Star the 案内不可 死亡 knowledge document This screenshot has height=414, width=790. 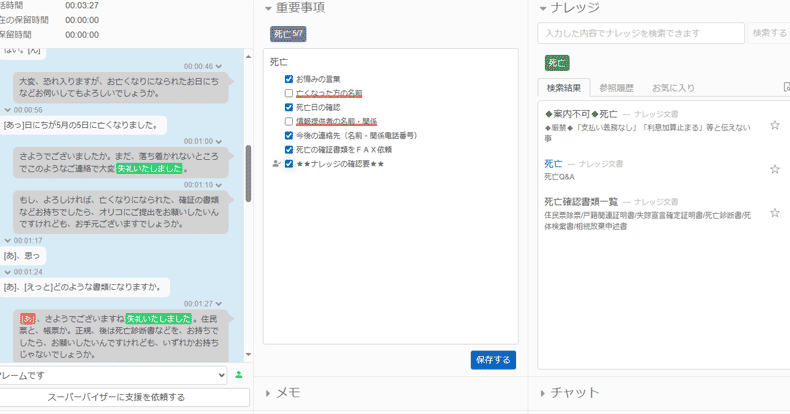(774, 126)
